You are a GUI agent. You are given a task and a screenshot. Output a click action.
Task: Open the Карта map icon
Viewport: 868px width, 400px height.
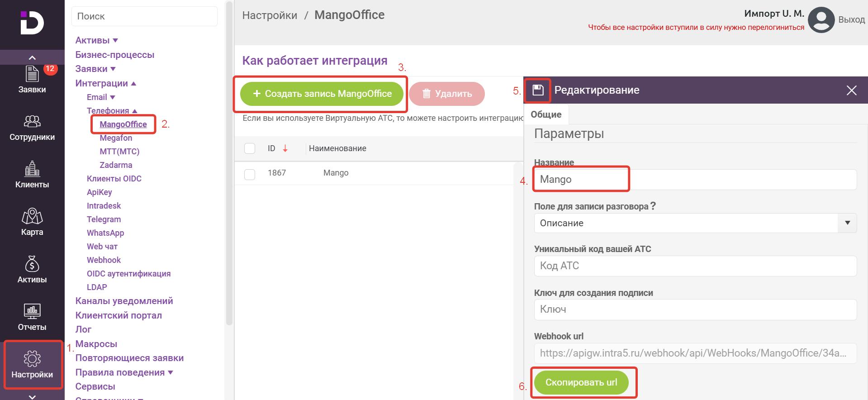click(x=32, y=217)
